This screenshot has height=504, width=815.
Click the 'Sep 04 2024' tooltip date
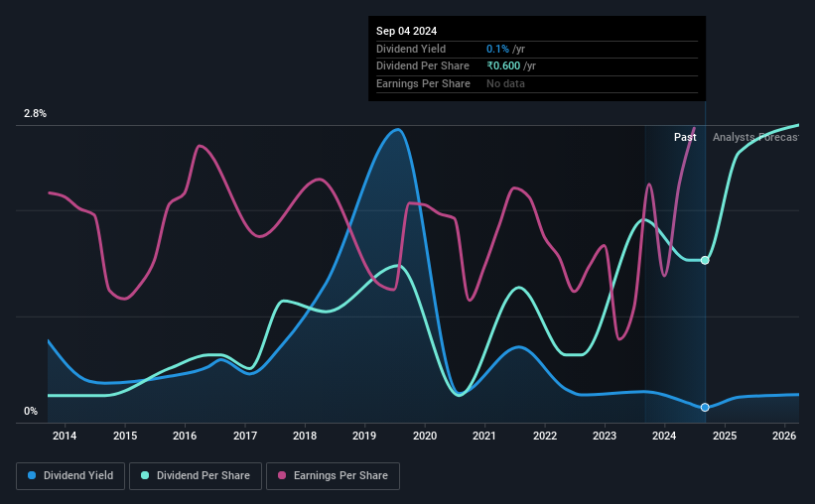(x=406, y=31)
